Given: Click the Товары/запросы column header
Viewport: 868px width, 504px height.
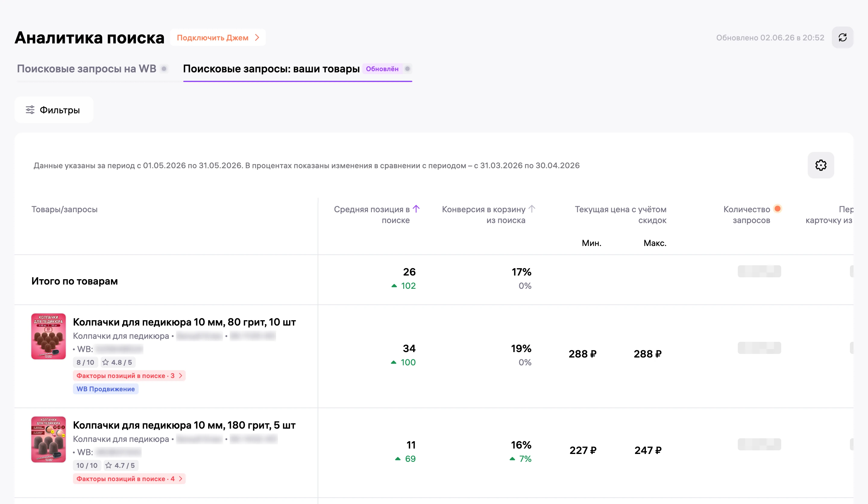Looking at the screenshot, I should coord(64,209).
